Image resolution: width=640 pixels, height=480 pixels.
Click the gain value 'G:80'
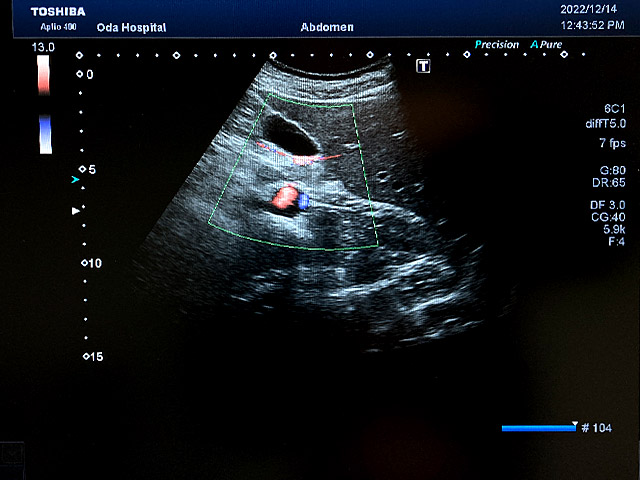pyautogui.click(x=613, y=170)
